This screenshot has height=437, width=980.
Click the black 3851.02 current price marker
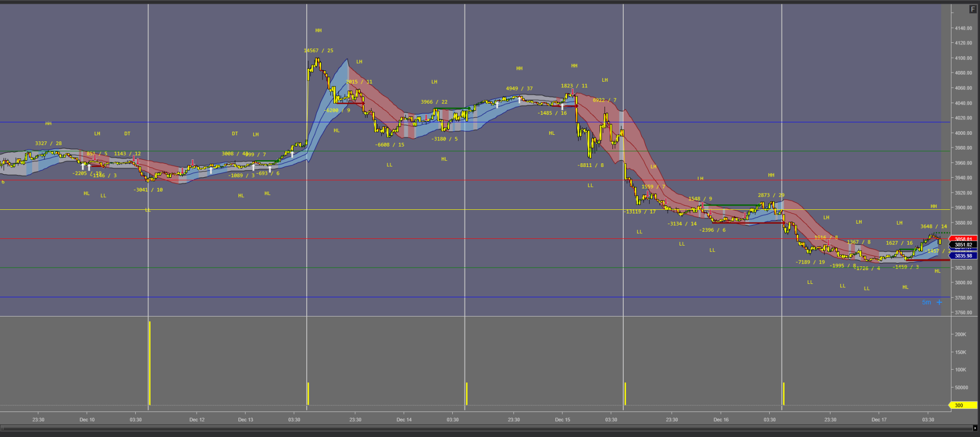[x=963, y=245]
